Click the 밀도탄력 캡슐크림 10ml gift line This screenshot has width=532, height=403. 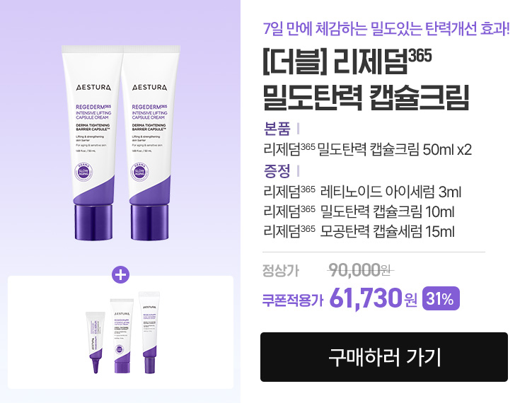pyautogui.click(x=359, y=211)
